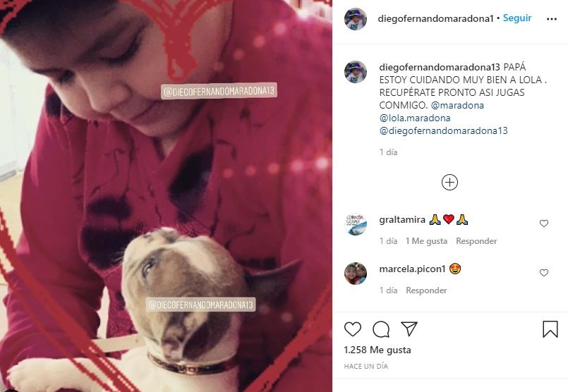Like marcela.picon1's comment
Image resolution: width=568 pixels, height=392 pixels.
tap(544, 273)
